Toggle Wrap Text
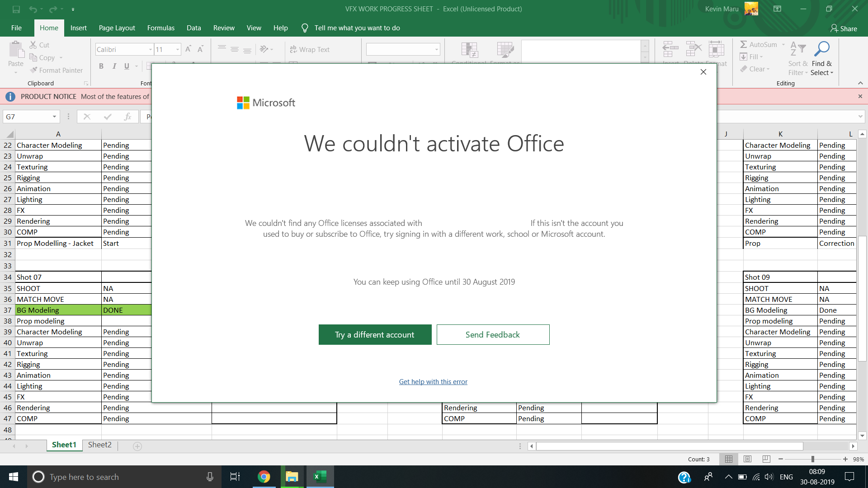This screenshot has height=488, width=868. 310,49
